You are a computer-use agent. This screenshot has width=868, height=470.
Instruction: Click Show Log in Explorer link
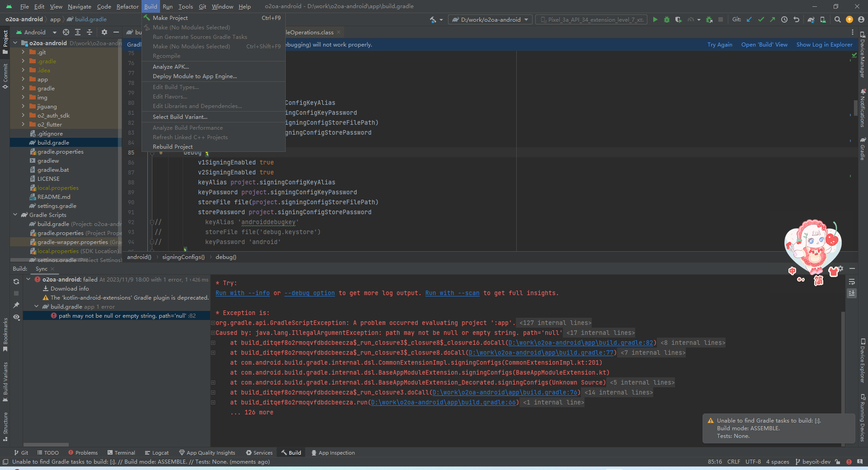pyautogui.click(x=824, y=45)
